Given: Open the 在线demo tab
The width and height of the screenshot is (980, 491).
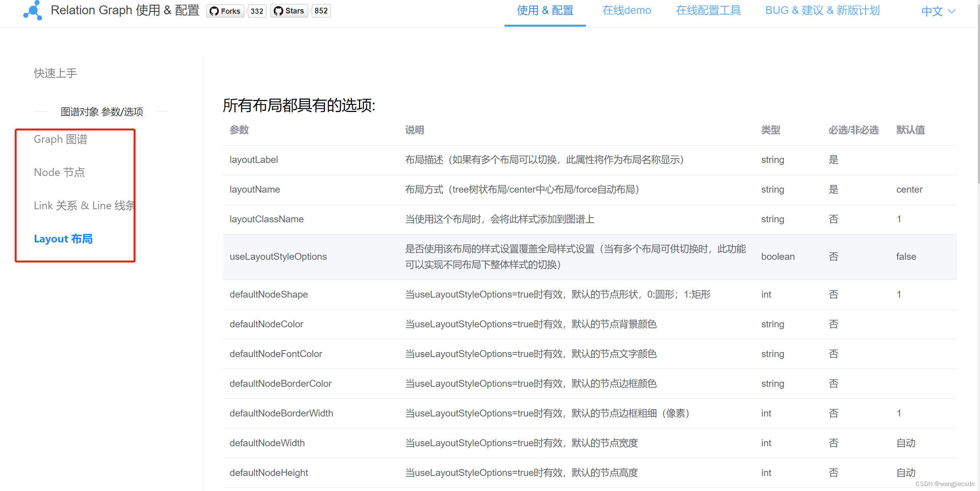Looking at the screenshot, I should (x=626, y=10).
